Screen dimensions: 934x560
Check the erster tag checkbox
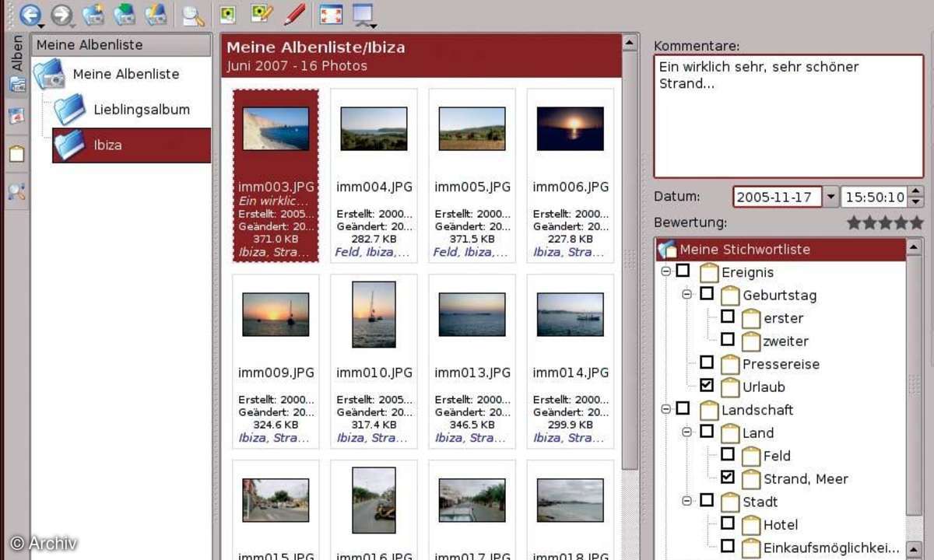[x=727, y=317]
